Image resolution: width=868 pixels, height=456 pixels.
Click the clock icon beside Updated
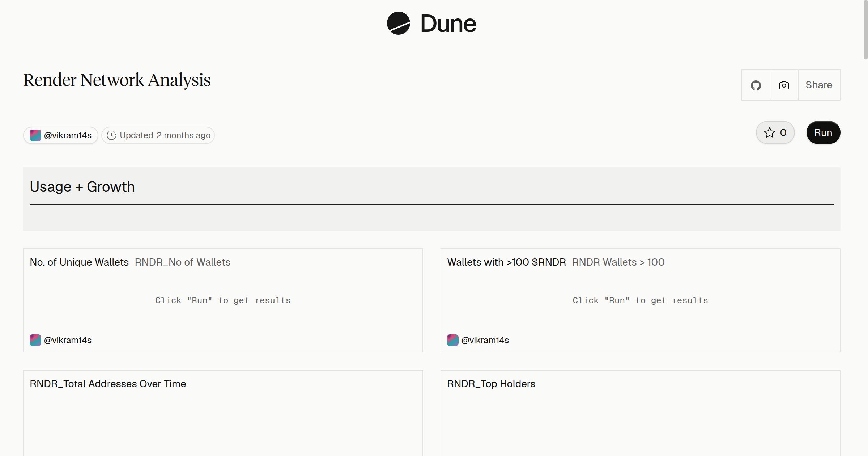click(x=111, y=135)
